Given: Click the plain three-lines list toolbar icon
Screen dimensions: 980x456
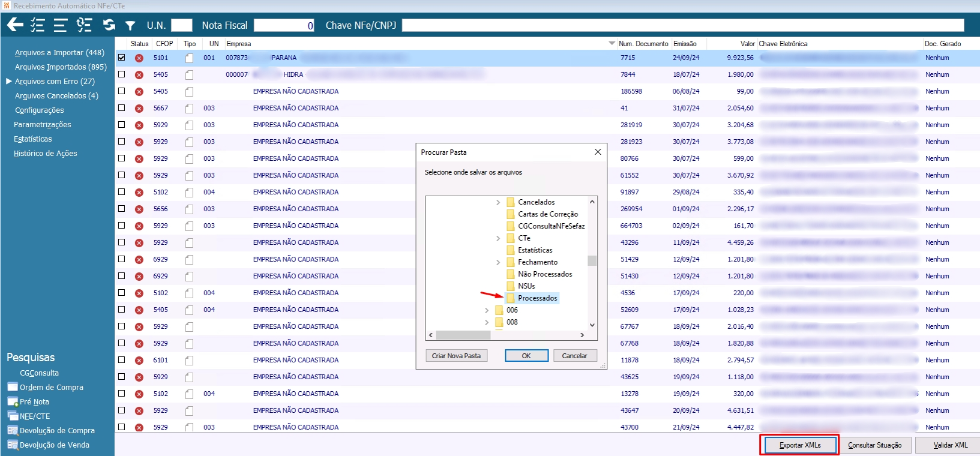Looking at the screenshot, I should pyautogui.click(x=60, y=25).
